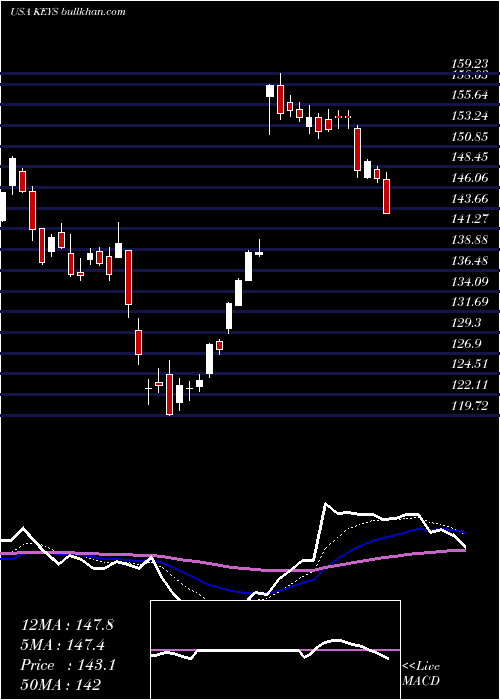Click the 146.06 price axis value
This screenshot has height=700, width=500.
pos(471,178)
